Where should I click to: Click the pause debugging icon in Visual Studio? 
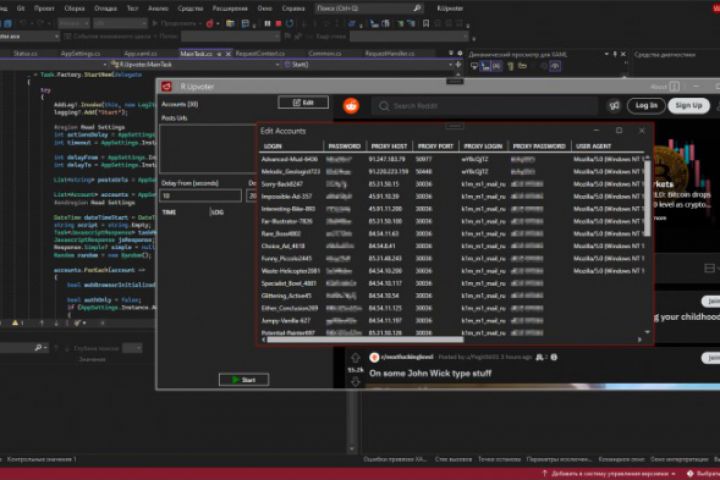(x=267, y=23)
